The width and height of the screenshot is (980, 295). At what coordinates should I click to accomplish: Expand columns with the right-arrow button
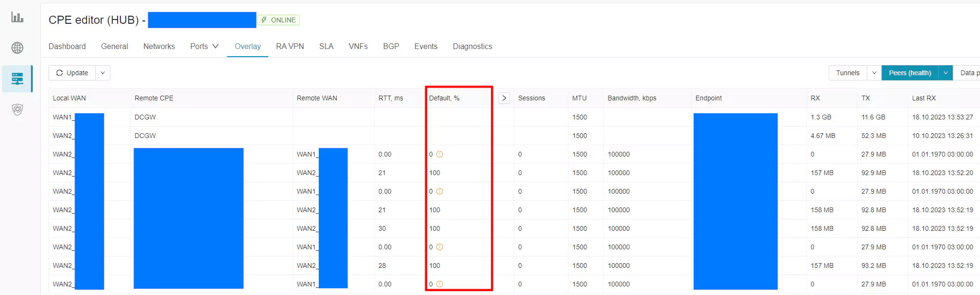pos(504,98)
